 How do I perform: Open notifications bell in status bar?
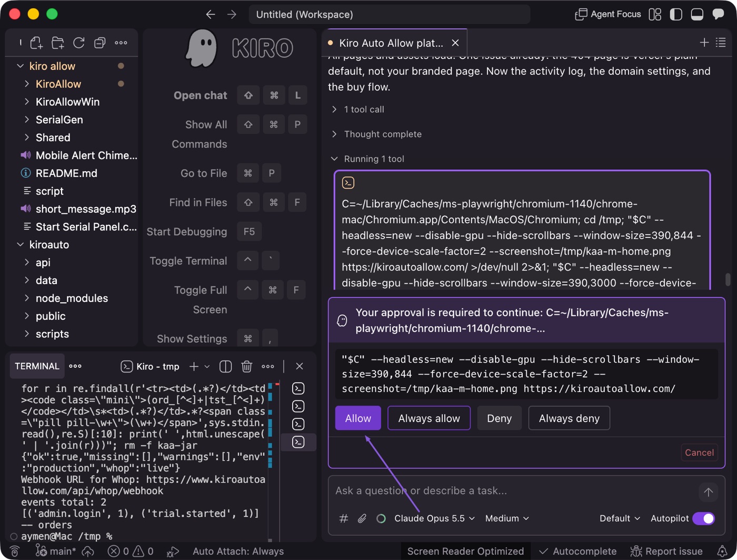723,552
